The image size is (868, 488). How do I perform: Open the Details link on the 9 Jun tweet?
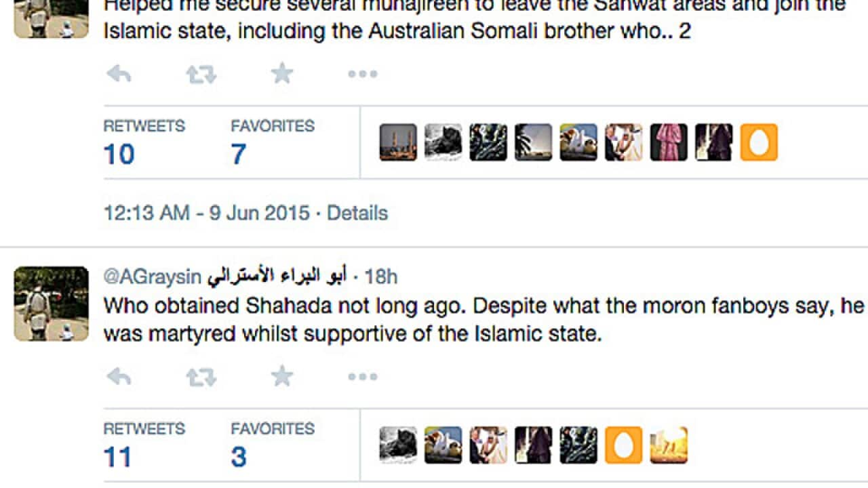(357, 213)
